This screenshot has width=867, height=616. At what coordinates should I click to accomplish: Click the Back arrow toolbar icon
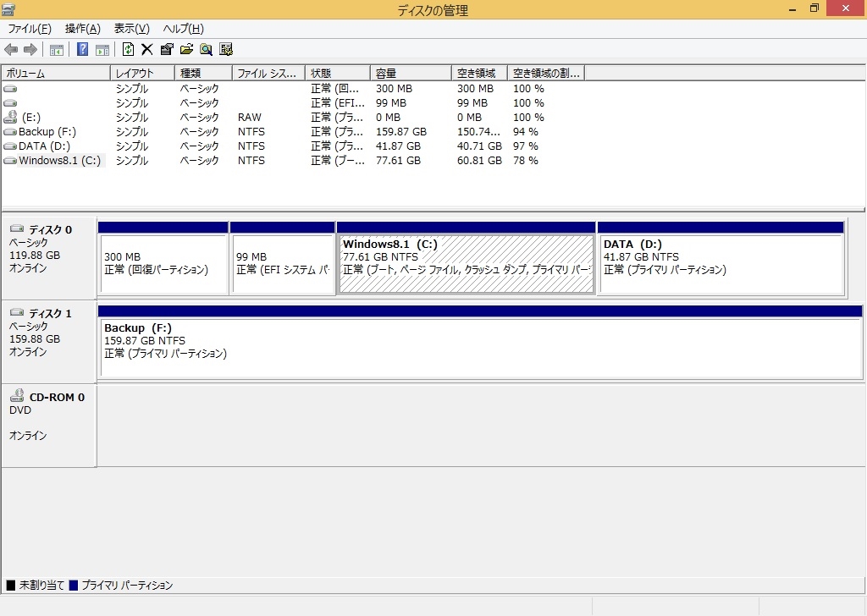click(11, 50)
